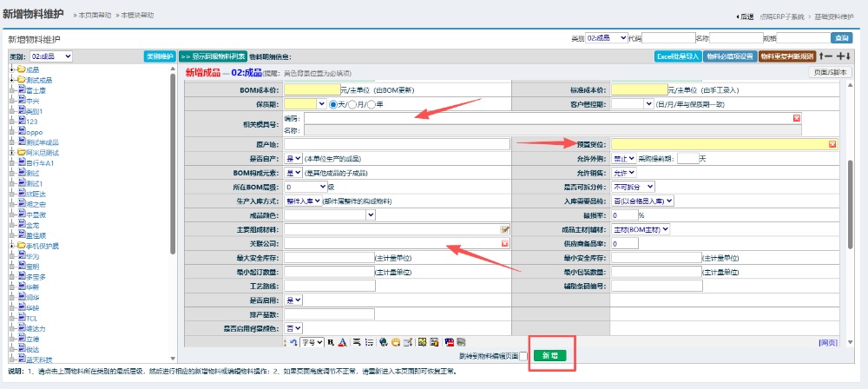
Task: Expand the 手机保护膜 folder in tree
Action: click(12, 246)
